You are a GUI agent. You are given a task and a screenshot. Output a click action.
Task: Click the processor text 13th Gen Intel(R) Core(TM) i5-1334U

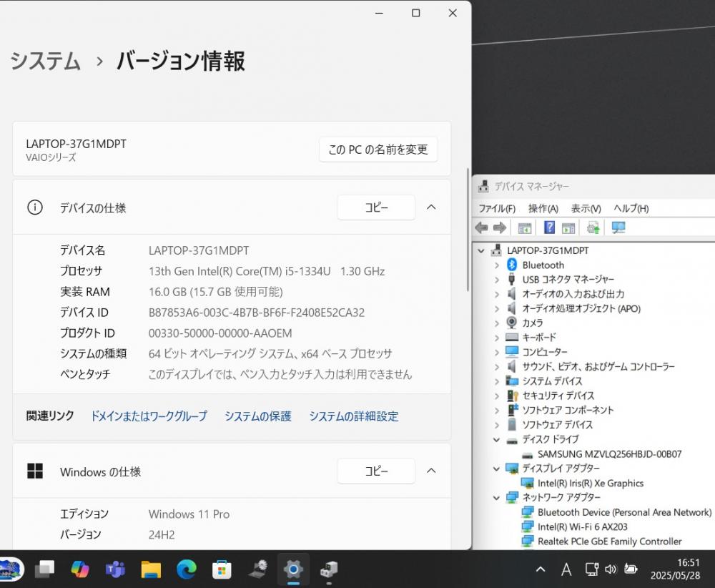[x=240, y=271]
